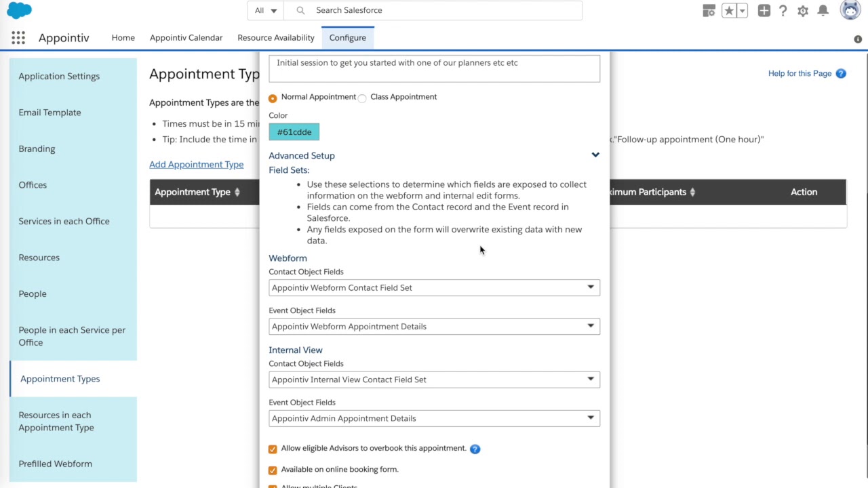Open Help for this Page link
The height and width of the screenshot is (488, 868).
click(x=800, y=73)
